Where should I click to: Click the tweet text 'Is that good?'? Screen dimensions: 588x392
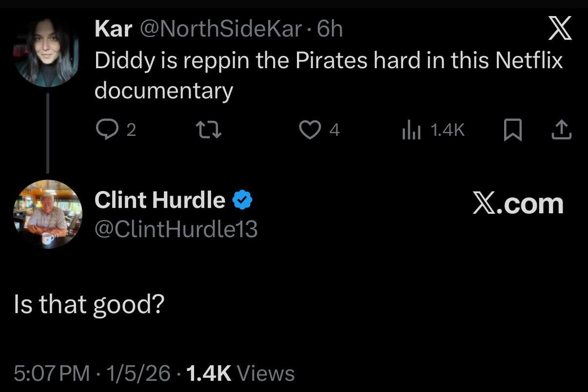pos(88,303)
